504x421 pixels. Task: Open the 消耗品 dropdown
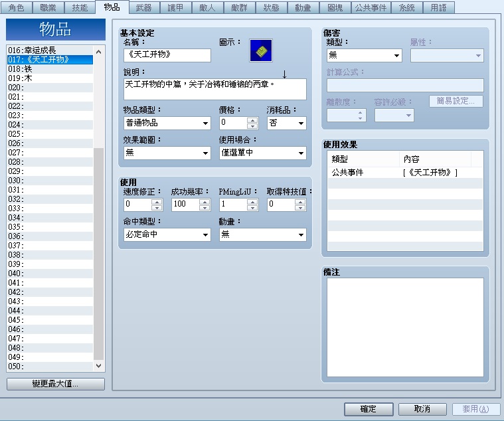pyautogui.click(x=286, y=123)
